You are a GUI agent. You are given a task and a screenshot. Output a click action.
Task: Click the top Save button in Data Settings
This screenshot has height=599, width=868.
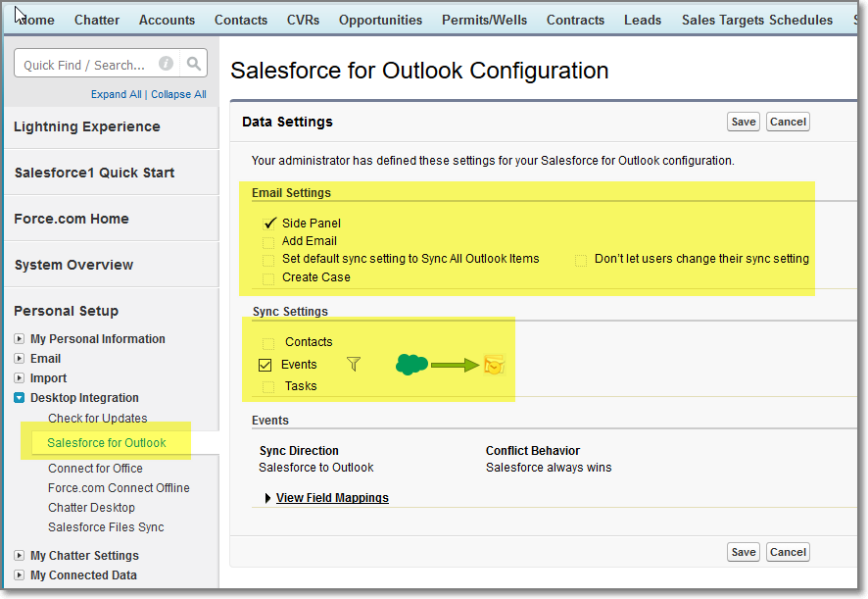(x=744, y=122)
